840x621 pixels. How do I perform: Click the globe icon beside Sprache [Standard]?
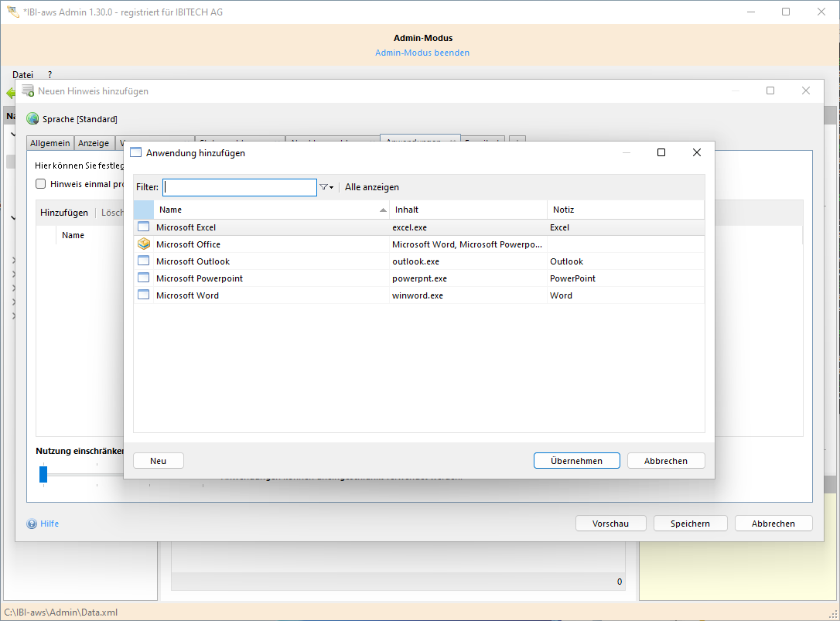(32, 119)
